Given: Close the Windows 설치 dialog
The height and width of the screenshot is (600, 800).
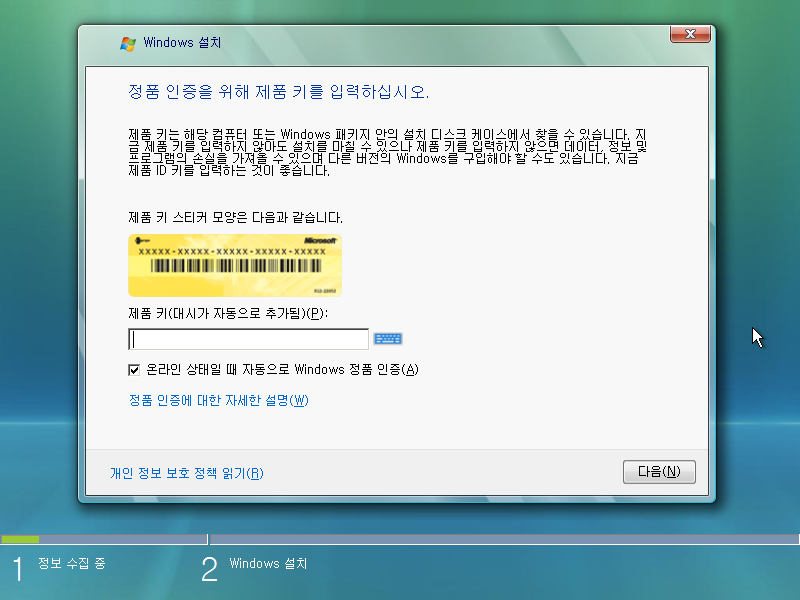Looking at the screenshot, I should [x=690, y=34].
